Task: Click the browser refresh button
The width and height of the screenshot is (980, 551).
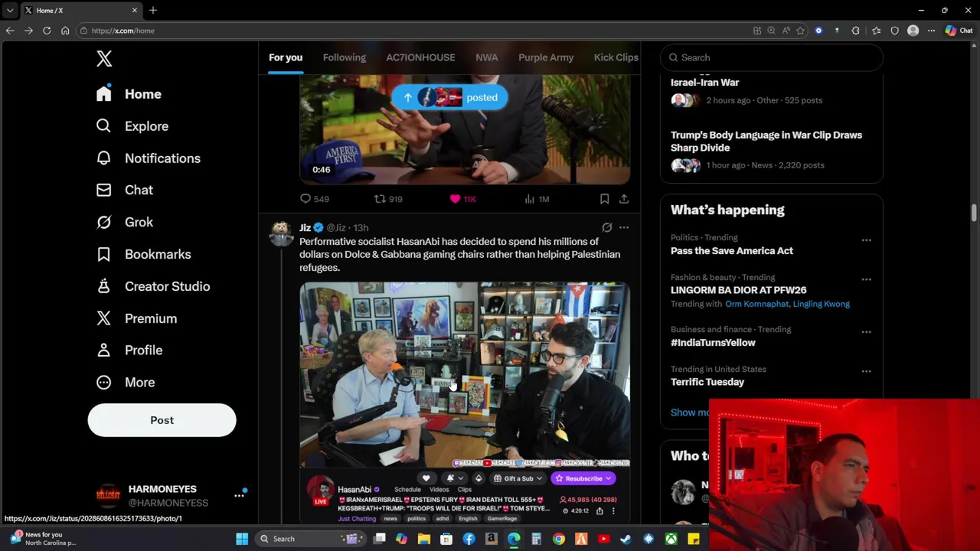Action: [47, 31]
